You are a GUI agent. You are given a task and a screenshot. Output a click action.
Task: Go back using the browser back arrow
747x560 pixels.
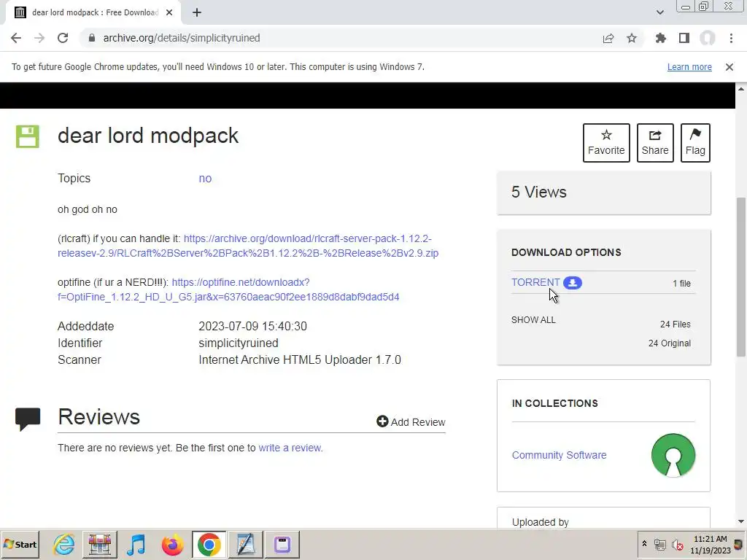click(16, 38)
